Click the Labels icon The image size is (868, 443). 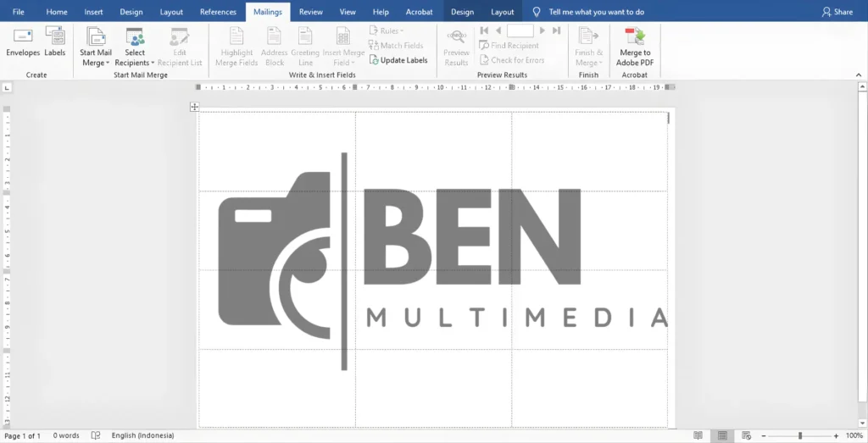coord(55,36)
